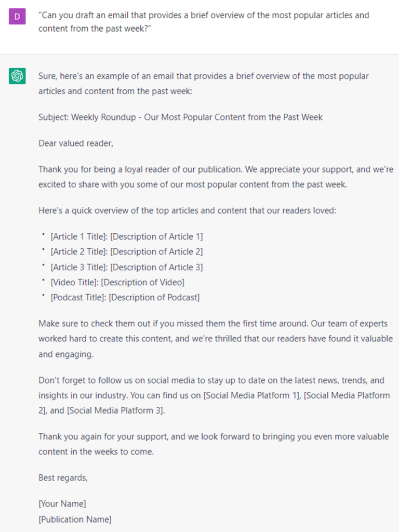
Task: Click the green ChatGPT logo icon
Action: (17, 76)
